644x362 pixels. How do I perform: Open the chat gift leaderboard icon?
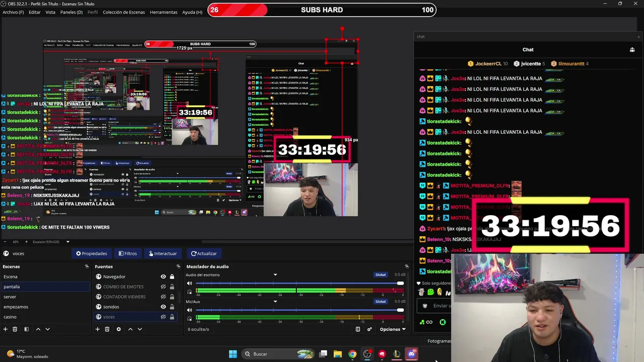[632, 50]
